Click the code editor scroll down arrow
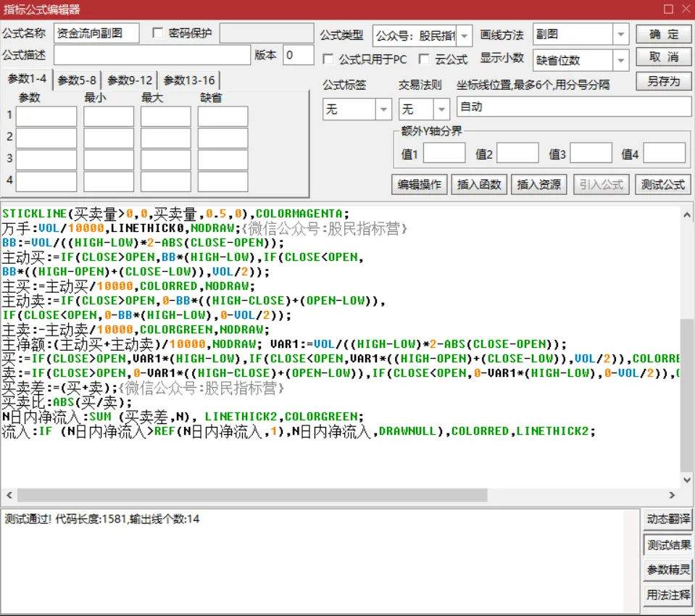The width and height of the screenshot is (695, 616). (687, 480)
